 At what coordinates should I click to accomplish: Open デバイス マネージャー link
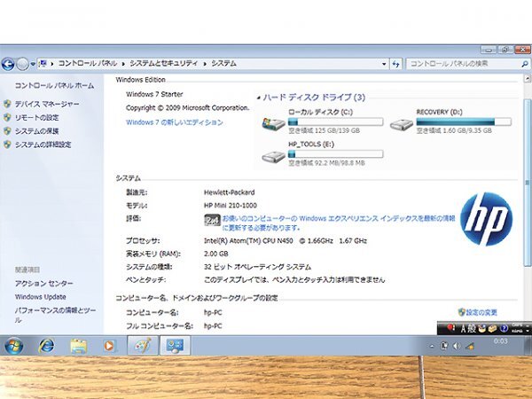pos(47,104)
